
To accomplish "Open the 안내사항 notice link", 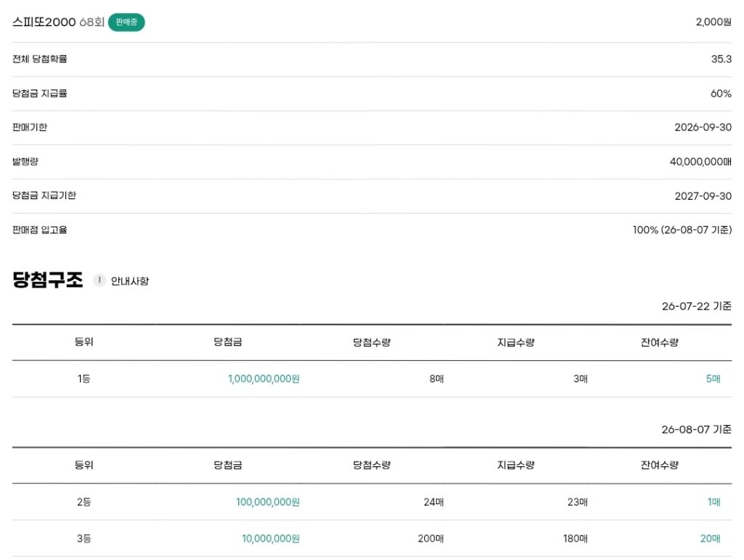I will pyautogui.click(x=129, y=281).
